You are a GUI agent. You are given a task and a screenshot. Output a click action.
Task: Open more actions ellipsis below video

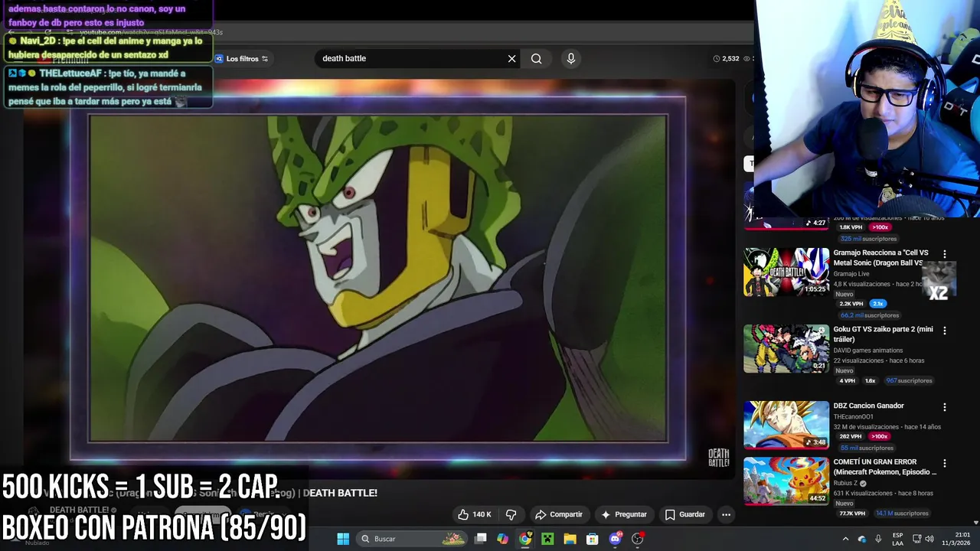tap(726, 514)
